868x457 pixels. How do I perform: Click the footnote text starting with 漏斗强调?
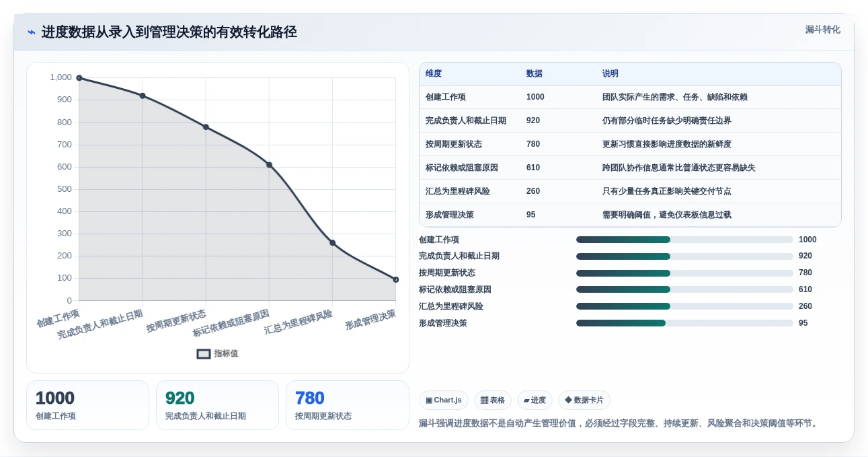(x=620, y=423)
